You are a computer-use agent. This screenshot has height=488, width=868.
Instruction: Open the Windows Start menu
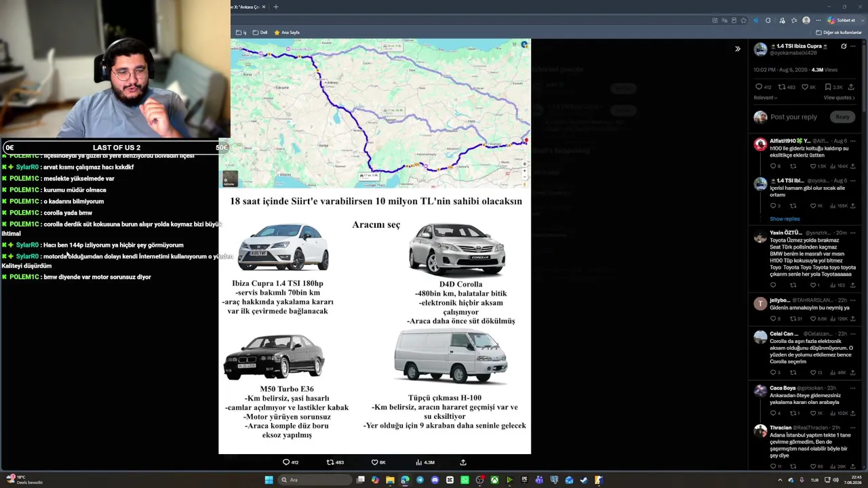pyautogui.click(x=269, y=480)
